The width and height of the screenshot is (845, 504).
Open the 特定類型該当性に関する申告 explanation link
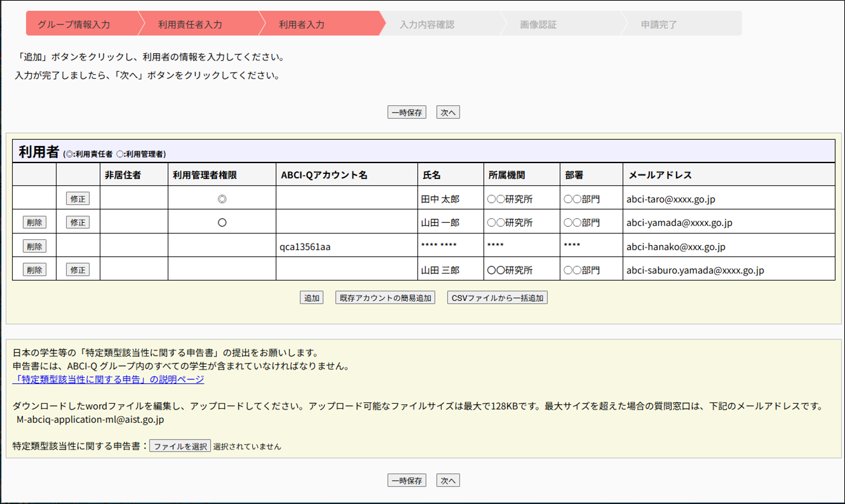point(109,380)
